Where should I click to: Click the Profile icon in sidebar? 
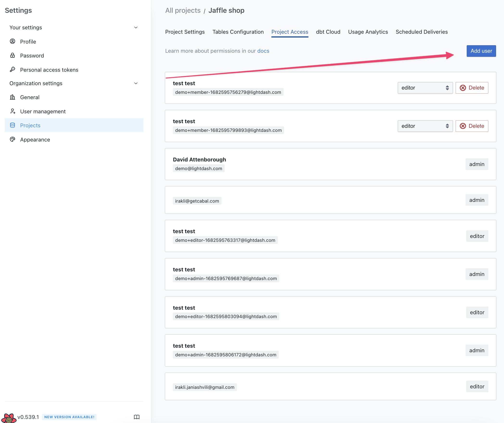[x=13, y=41]
